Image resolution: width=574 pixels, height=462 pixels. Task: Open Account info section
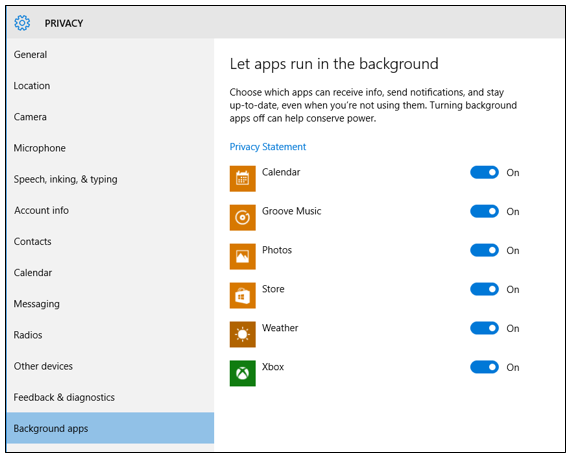tap(110, 210)
